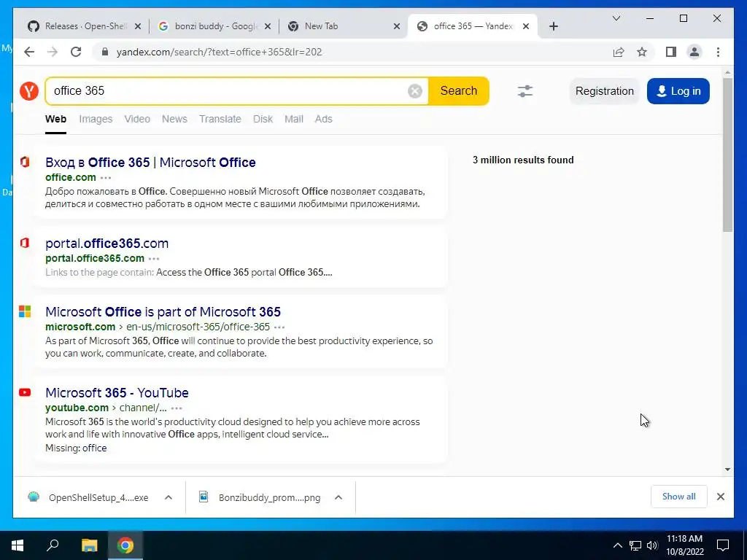Image resolution: width=747 pixels, height=560 pixels.
Task: Open Yandex search settings sliders icon
Action: coord(525,91)
